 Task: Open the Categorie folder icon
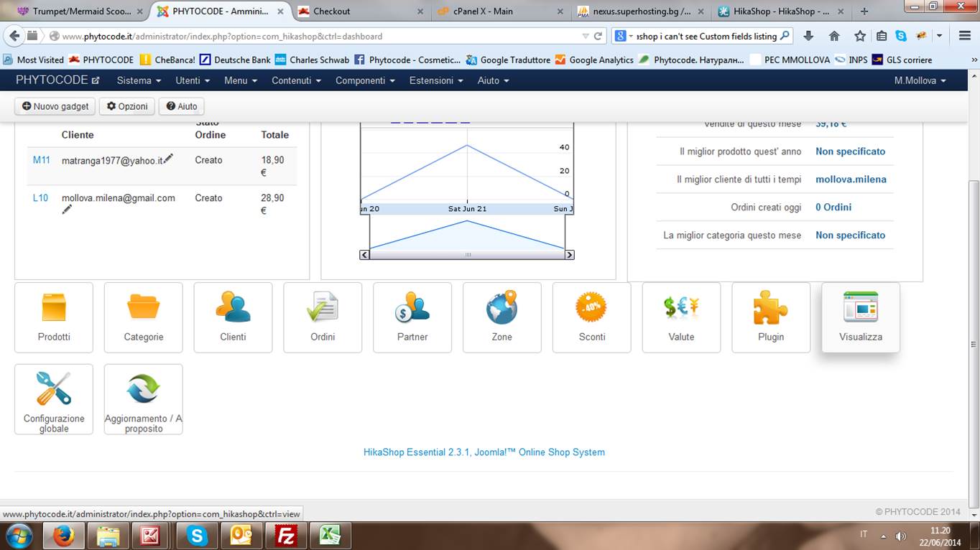click(144, 317)
